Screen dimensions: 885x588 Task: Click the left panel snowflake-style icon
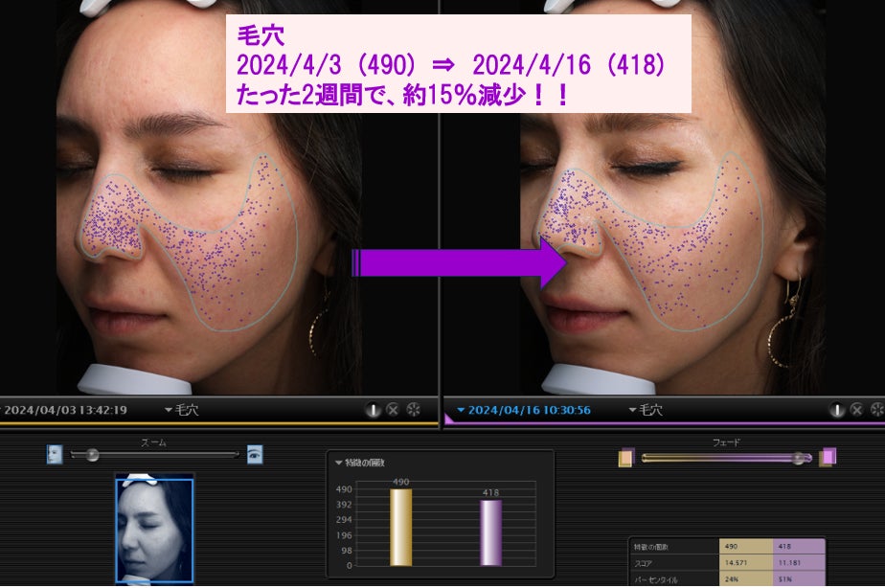(x=414, y=410)
